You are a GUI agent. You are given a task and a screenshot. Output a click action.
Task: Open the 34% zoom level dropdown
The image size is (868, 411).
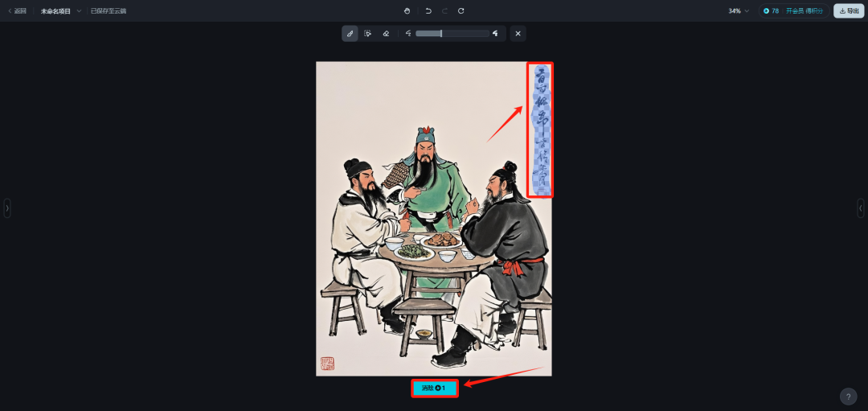pyautogui.click(x=739, y=10)
